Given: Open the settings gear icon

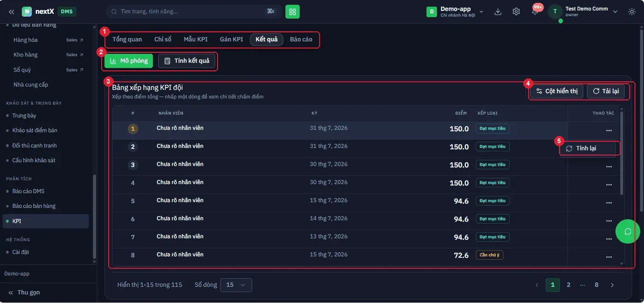Looking at the screenshot, I should point(516,11).
